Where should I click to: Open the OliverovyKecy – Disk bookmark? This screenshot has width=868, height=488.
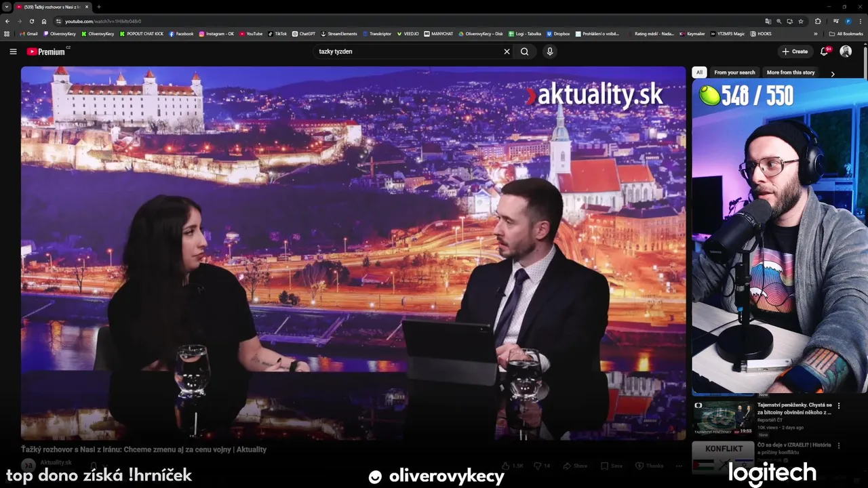pos(481,33)
